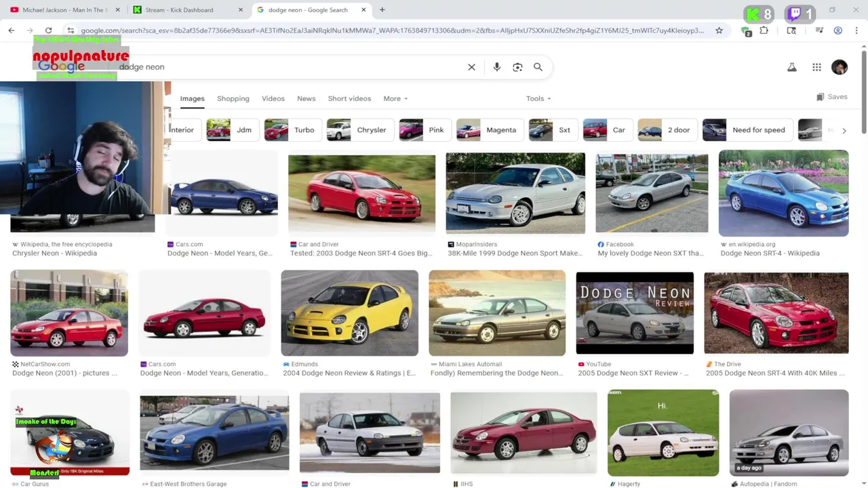Switch to the Shopping tab
Image resolution: width=868 pixels, height=488 pixels.
click(233, 98)
